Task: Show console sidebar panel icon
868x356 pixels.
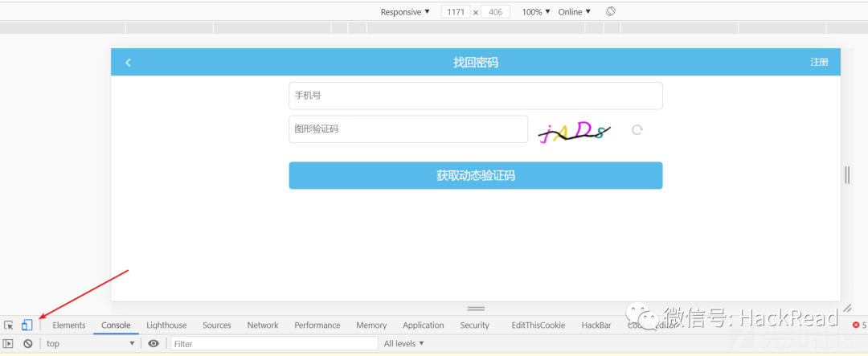Action: coord(8,344)
